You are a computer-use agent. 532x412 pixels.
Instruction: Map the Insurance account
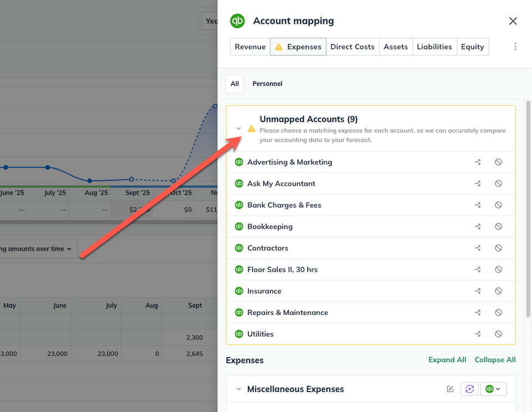[477, 291]
